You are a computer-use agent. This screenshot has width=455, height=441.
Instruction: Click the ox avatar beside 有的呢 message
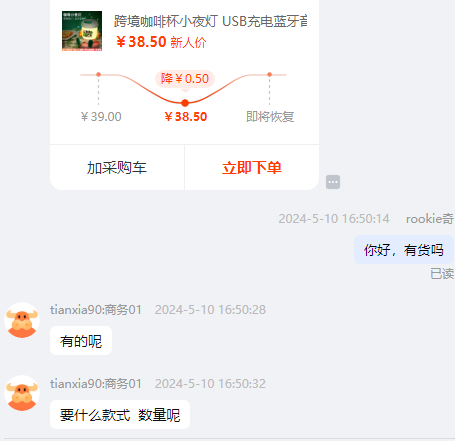coord(22,320)
